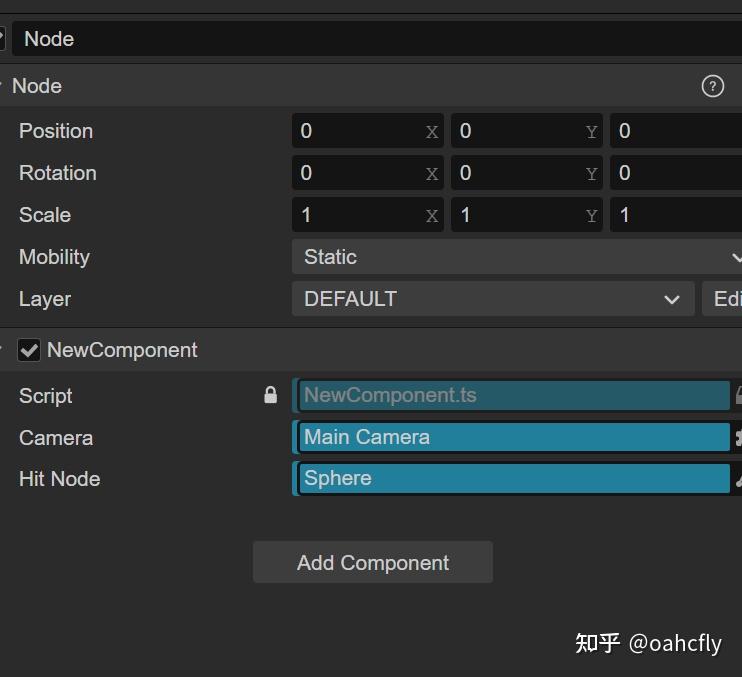Click the node name input field
The height and width of the screenshot is (677, 742).
click(376, 39)
